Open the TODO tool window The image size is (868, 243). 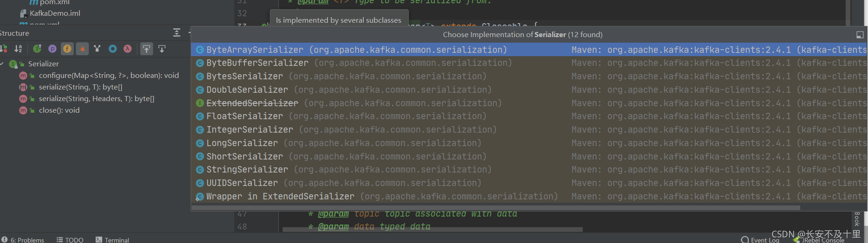point(70,239)
